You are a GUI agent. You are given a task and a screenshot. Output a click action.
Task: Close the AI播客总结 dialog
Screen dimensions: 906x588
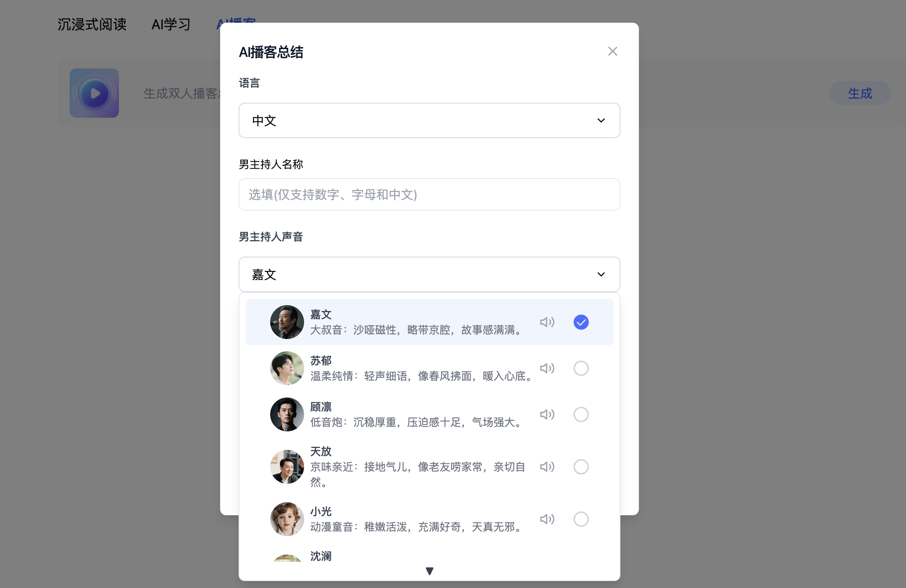pos(612,51)
